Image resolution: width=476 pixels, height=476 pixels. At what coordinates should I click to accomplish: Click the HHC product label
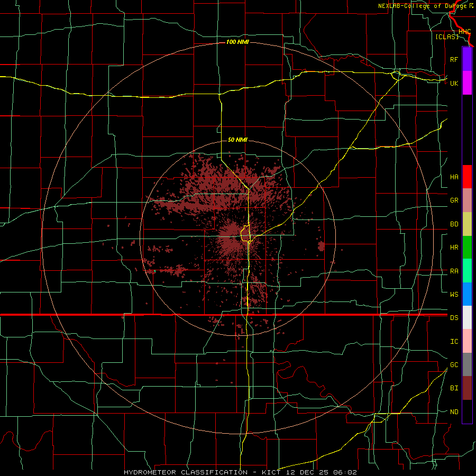[x=464, y=32]
